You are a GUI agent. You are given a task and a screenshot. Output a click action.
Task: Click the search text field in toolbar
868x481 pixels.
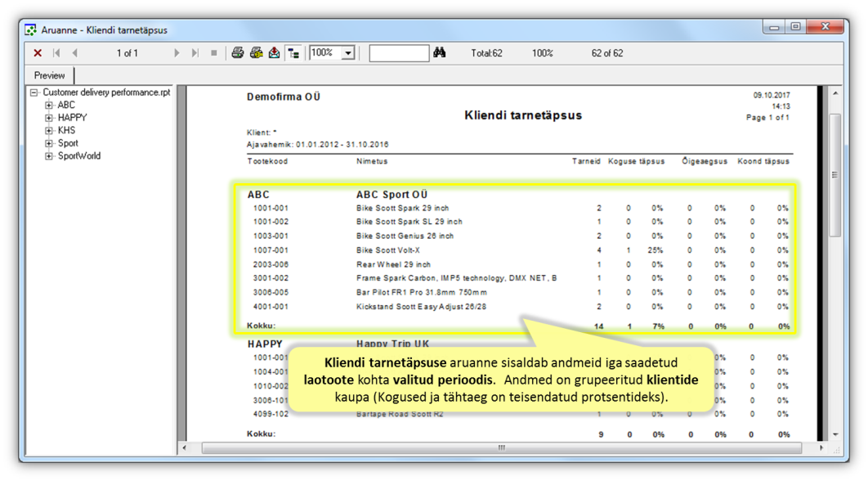(399, 53)
